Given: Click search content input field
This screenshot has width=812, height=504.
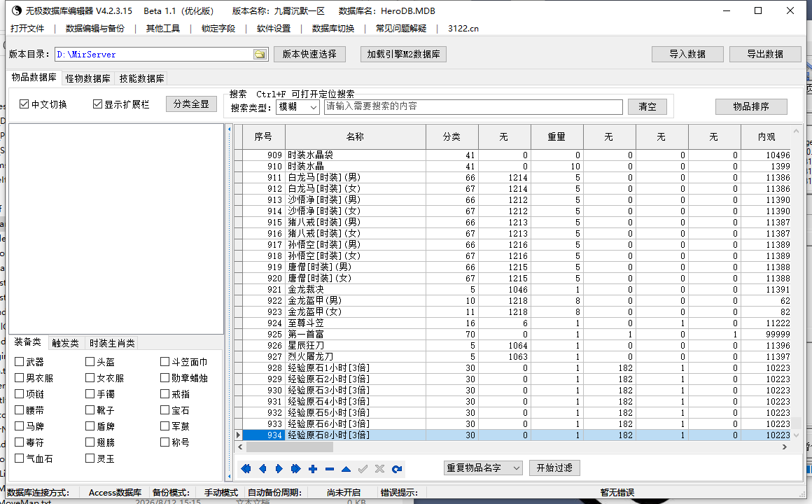Looking at the screenshot, I should (473, 106).
